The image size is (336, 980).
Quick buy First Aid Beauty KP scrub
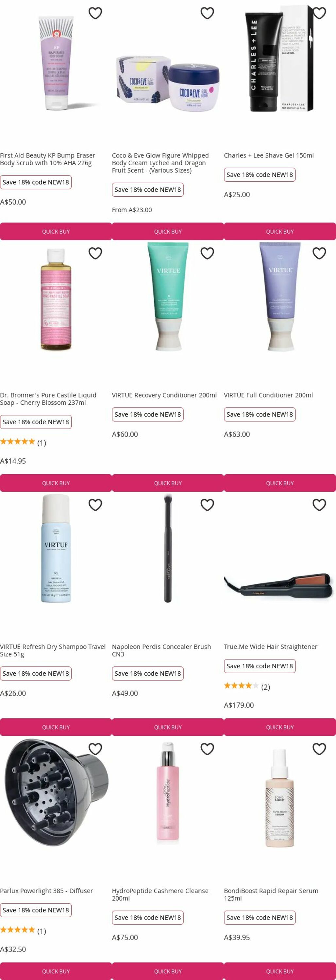[56, 231]
